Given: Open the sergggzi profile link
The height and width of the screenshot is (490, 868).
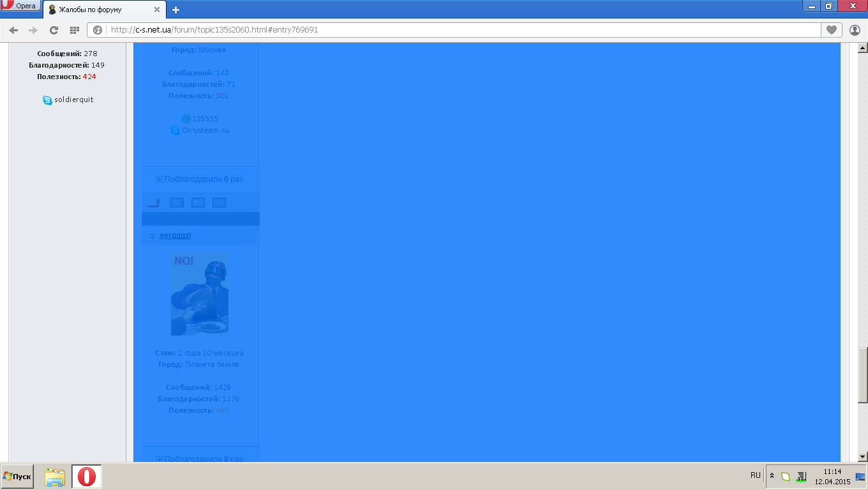Looking at the screenshot, I should [x=175, y=235].
